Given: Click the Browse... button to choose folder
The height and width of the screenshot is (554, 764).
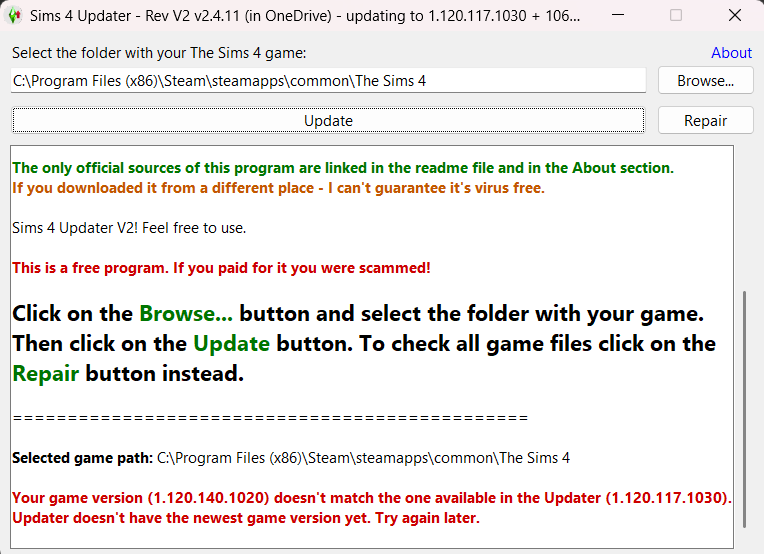Looking at the screenshot, I should coord(705,81).
